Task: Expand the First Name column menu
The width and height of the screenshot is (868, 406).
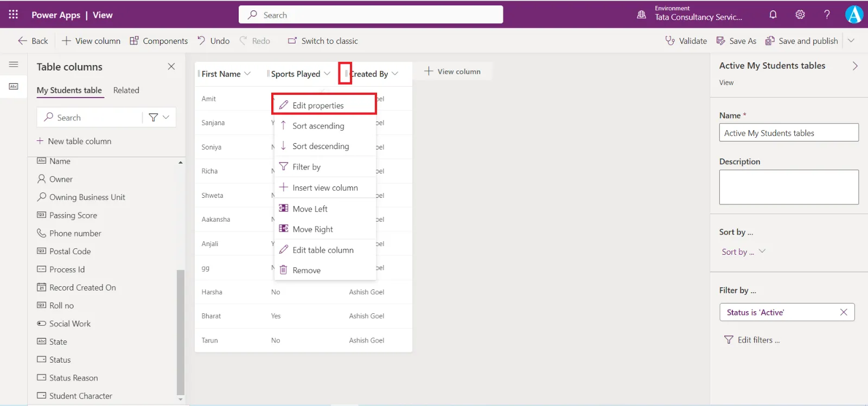Action: (247, 74)
